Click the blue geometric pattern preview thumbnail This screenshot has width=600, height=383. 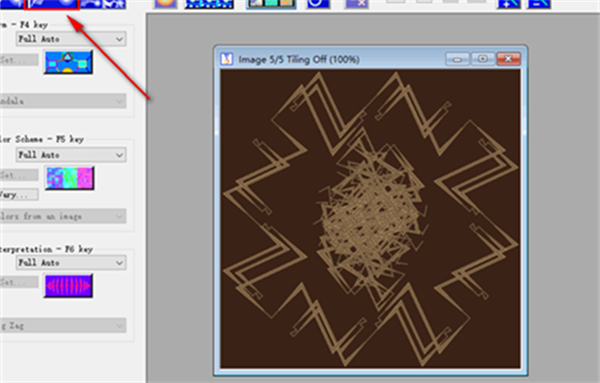[x=68, y=62]
